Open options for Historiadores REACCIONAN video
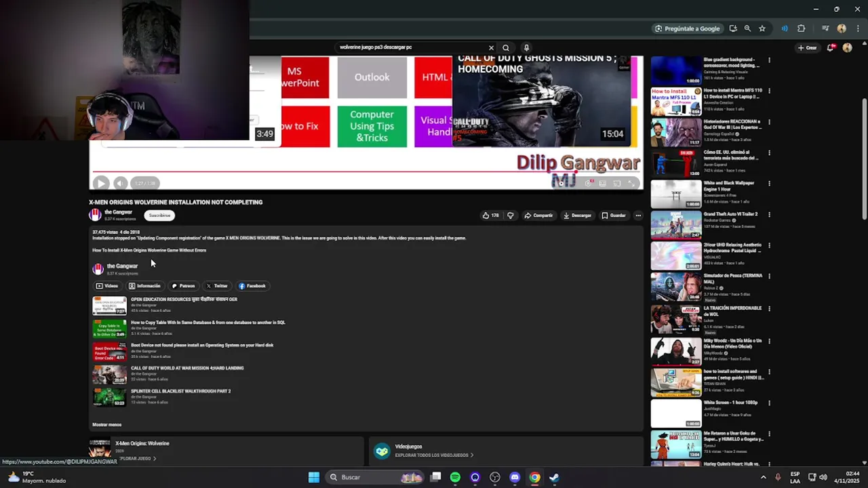868x488 pixels. tap(769, 122)
